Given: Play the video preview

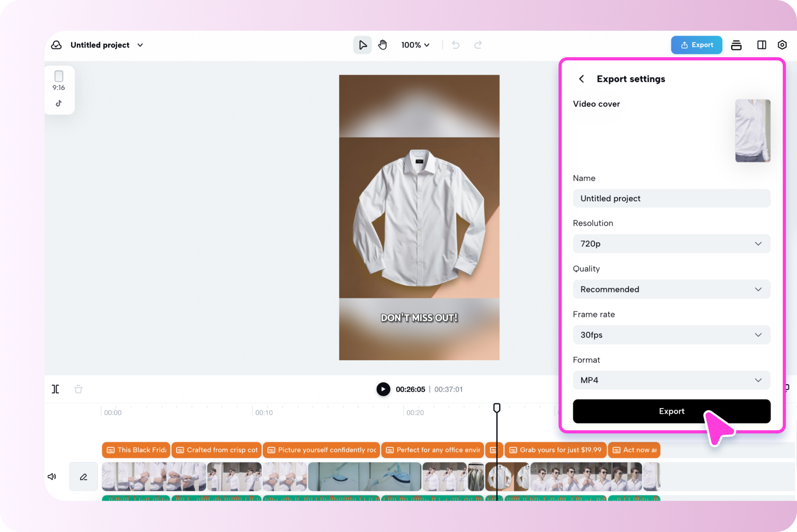Looking at the screenshot, I should (x=383, y=389).
